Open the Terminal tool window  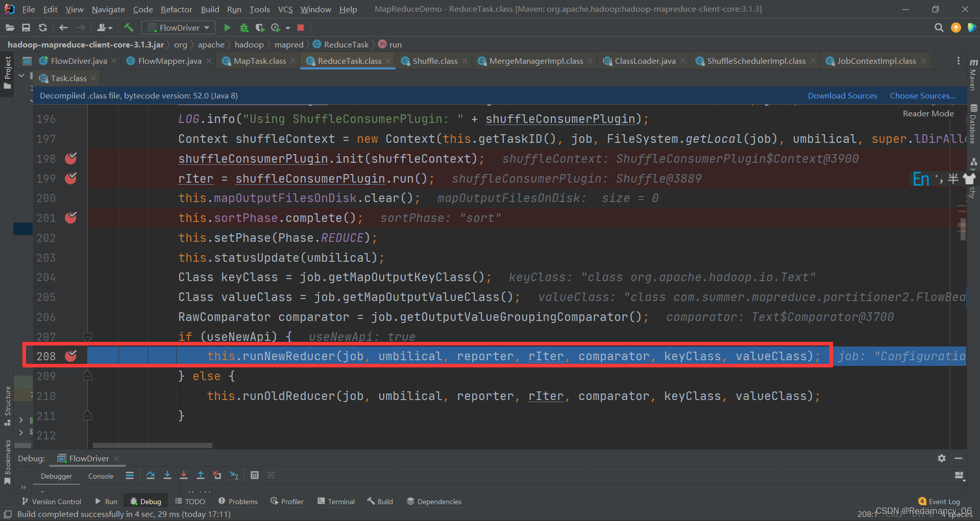pyautogui.click(x=336, y=502)
